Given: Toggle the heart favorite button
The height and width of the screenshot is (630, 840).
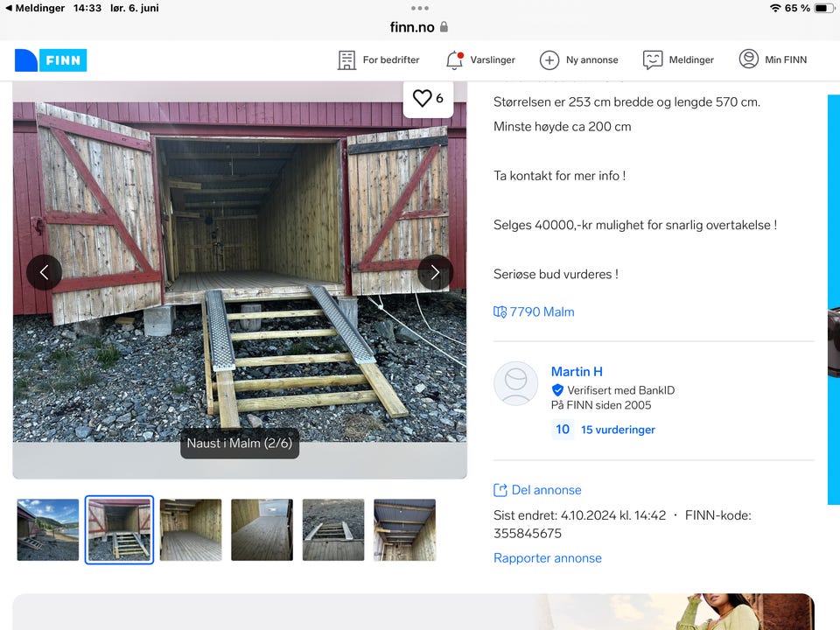Looking at the screenshot, I should pos(428,98).
